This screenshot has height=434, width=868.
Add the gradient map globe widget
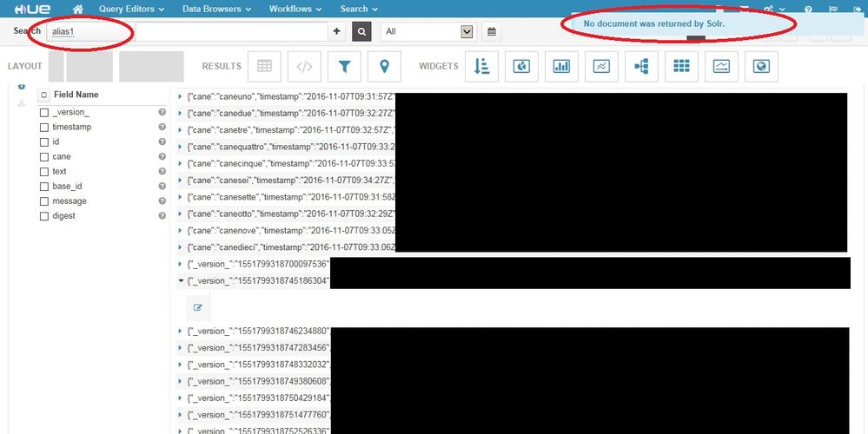[761, 66]
